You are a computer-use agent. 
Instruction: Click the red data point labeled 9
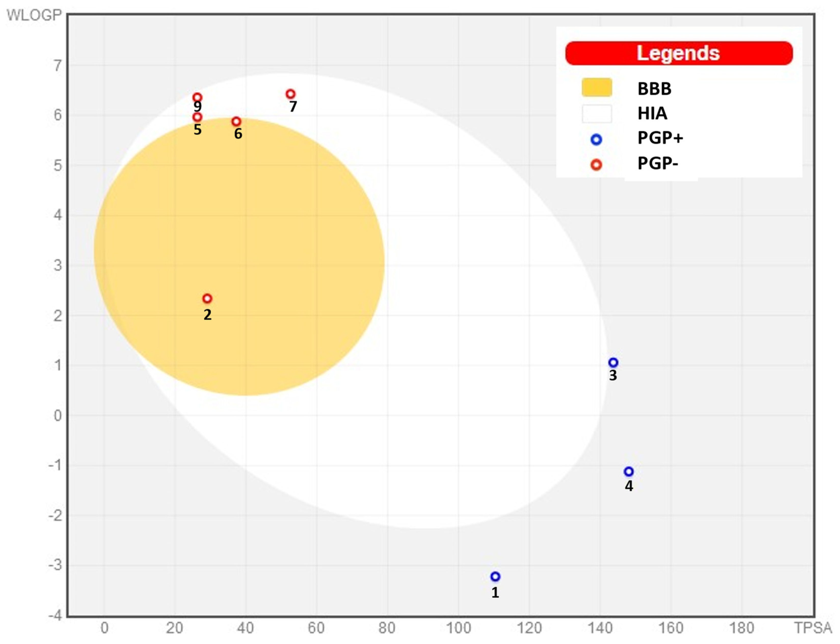point(197,97)
